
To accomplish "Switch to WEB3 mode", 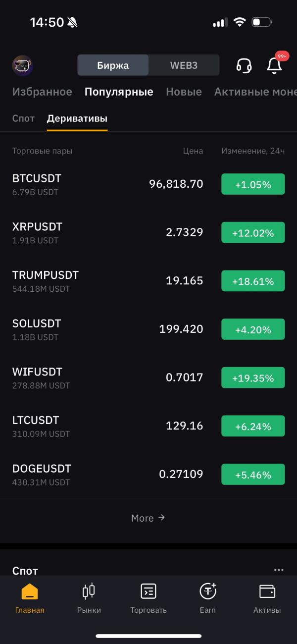I will click(x=184, y=65).
